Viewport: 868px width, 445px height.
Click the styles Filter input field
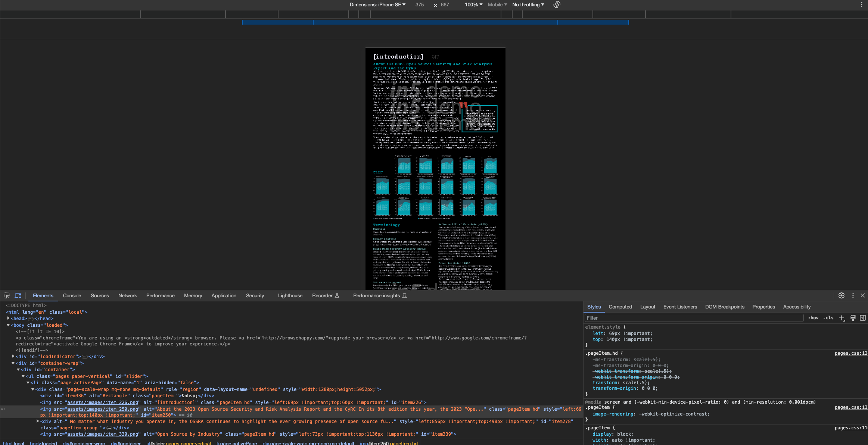[x=694, y=318]
